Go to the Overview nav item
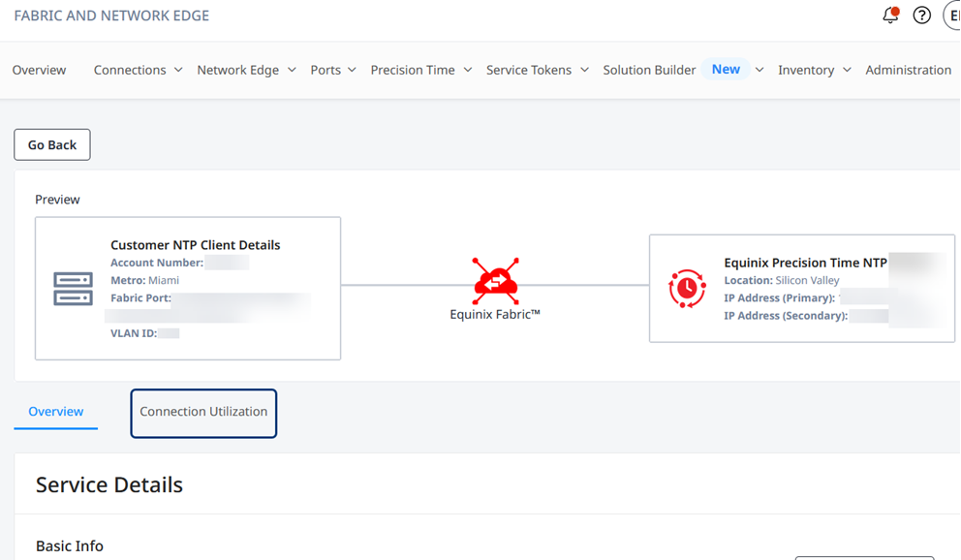Viewport: 961px width, 560px height. [x=40, y=70]
